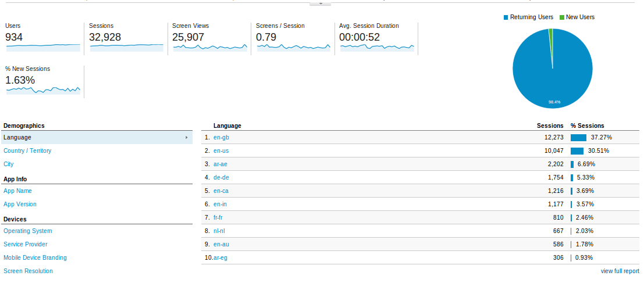Click the Sessions column header in table
Screen dimensions: 644x283
coord(550,126)
